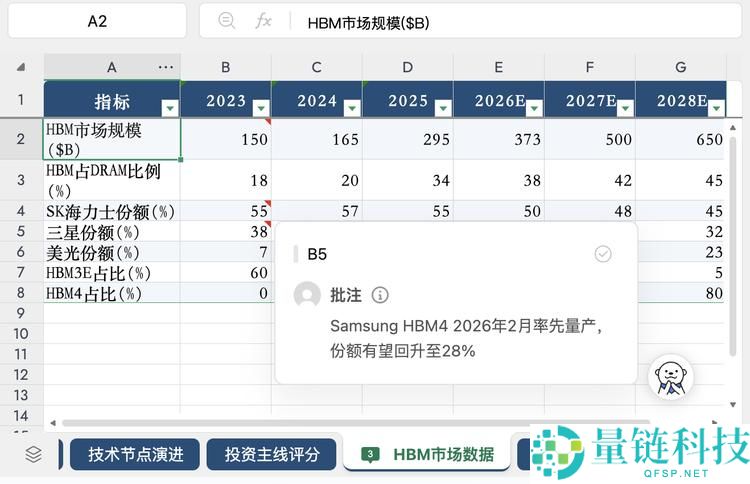Click the comment count badge on HBM市场数据 tab
This screenshot has width=750, height=484.
point(370,454)
